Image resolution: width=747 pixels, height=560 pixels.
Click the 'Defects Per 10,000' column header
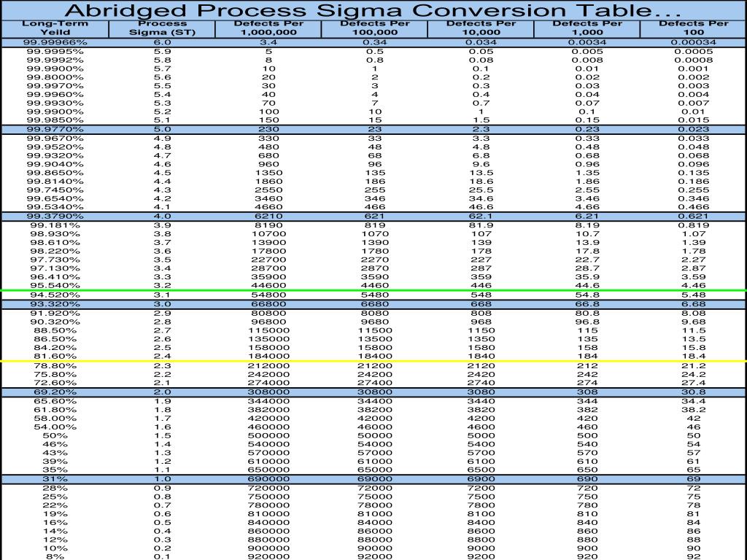(480, 28)
